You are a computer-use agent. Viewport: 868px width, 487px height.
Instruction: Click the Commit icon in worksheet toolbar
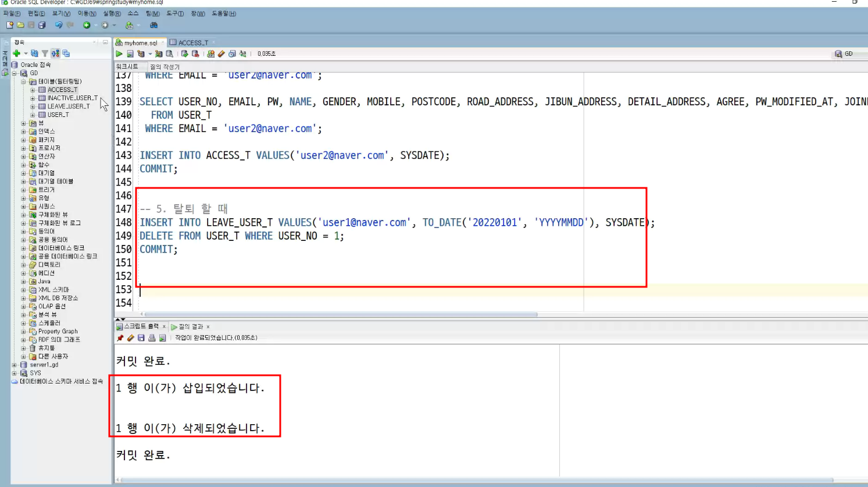point(184,54)
